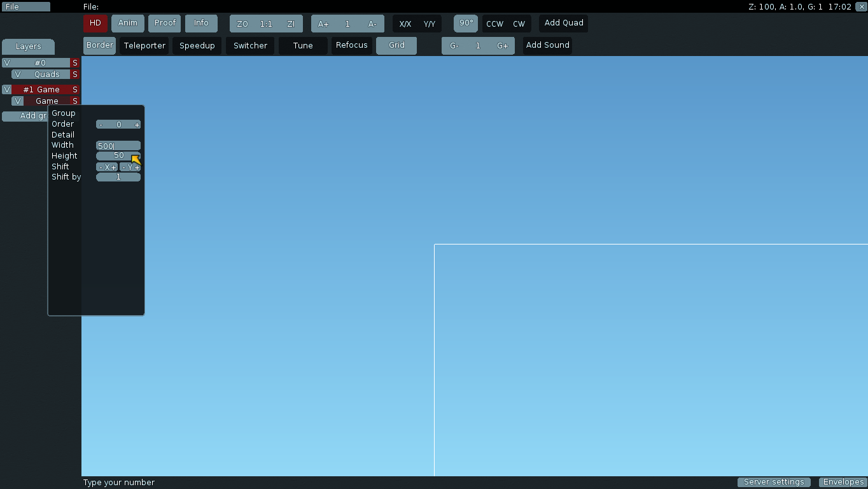Open the File menu
Viewport: 868px width, 489px height.
pyautogui.click(x=25, y=7)
